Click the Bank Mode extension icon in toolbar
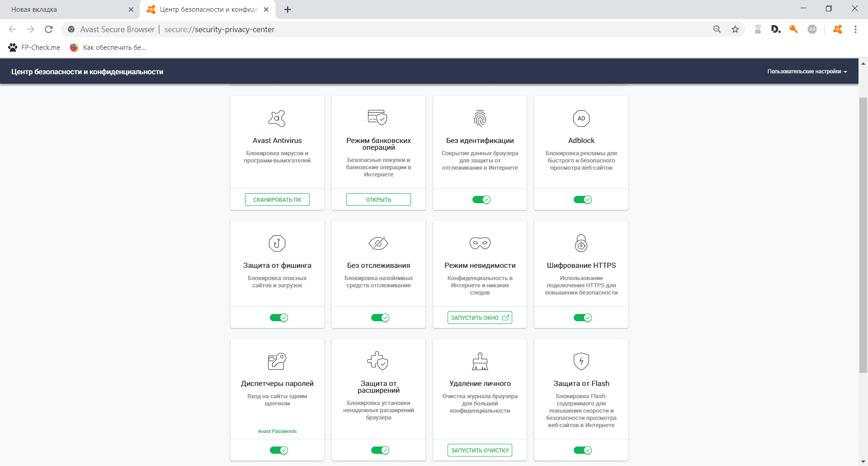 758,29
